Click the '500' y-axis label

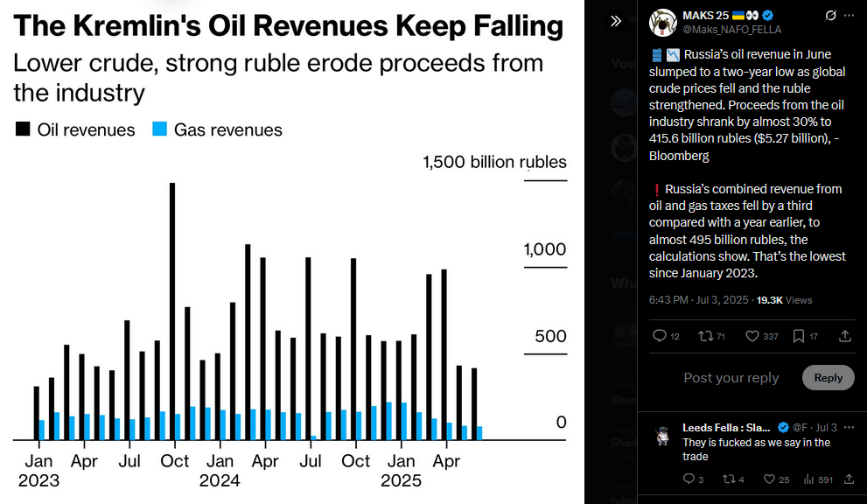click(550, 336)
